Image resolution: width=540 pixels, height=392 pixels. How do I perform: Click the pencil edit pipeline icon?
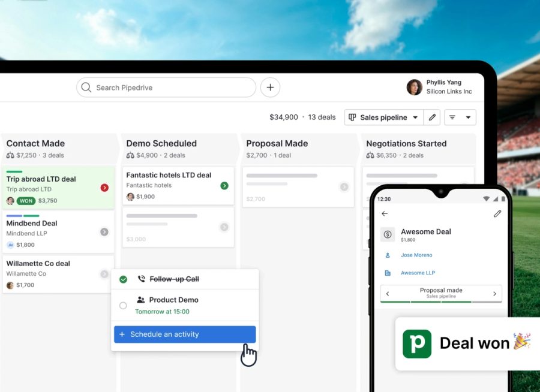(x=432, y=117)
